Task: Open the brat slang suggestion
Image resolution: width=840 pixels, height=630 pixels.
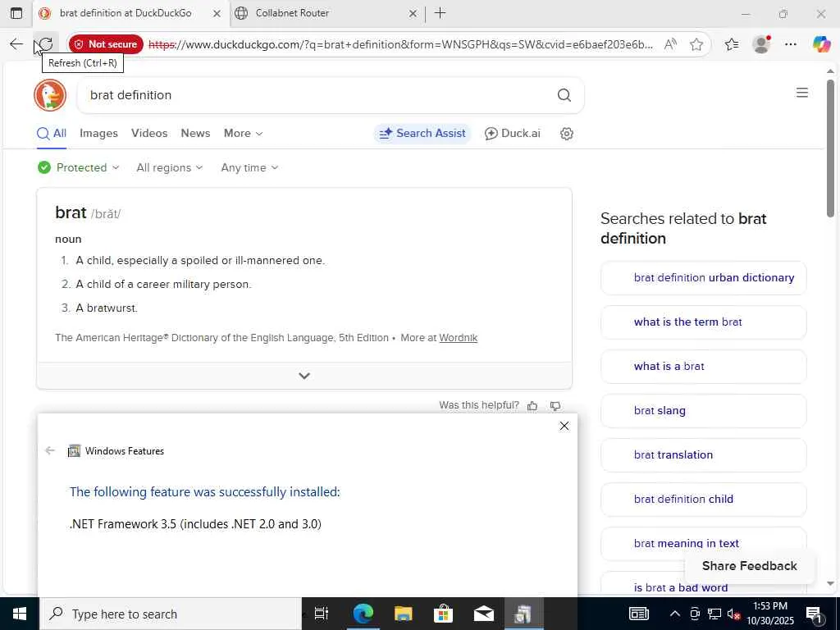Action: [x=703, y=411]
